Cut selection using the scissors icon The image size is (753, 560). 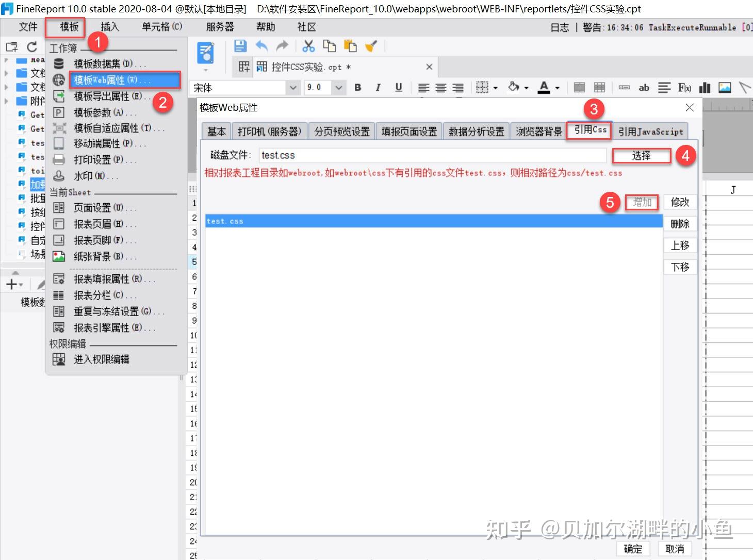tap(308, 46)
